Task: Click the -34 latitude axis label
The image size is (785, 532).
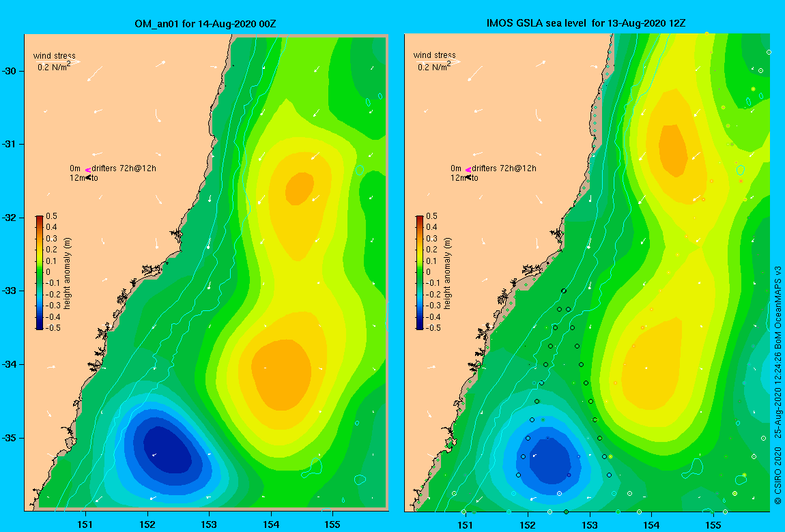Action: coord(10,364)
